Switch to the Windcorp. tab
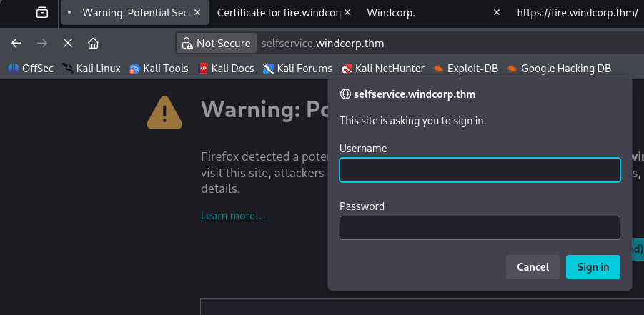The image size is (644, 315). (x=390, y=13)
